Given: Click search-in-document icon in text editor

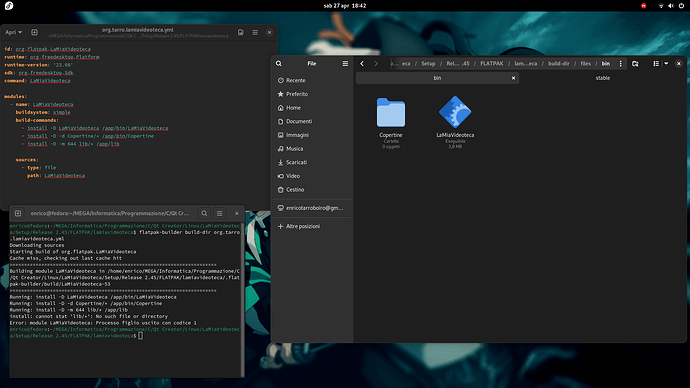Looking at the screenshot, I should pyautogui.click(x=241, y=32).
